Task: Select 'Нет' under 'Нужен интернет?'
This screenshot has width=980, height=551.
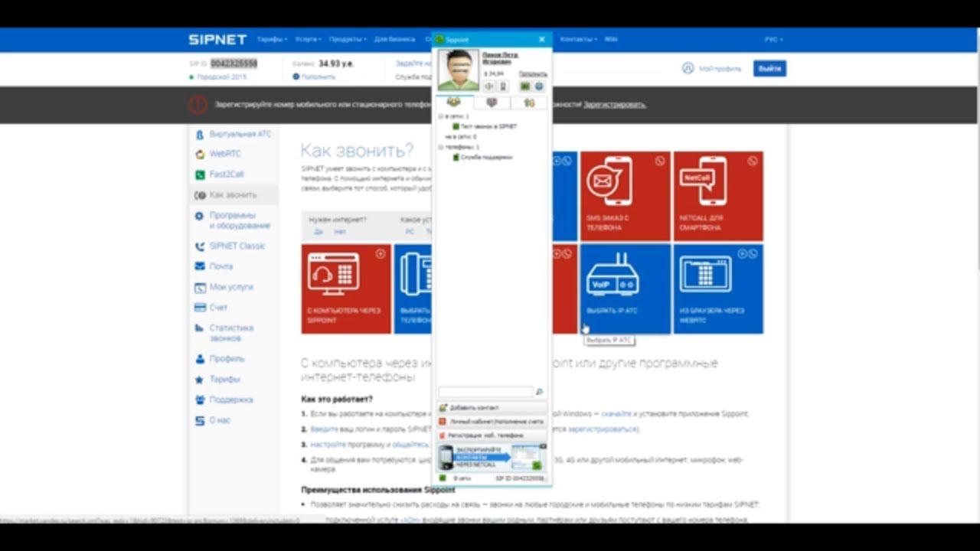Action: point(340,231)
